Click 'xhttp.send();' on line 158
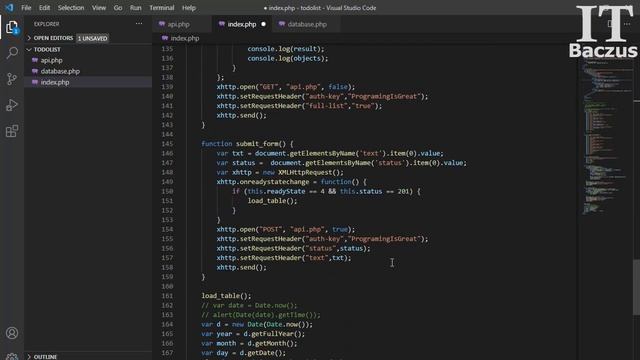The height and width of the screenshot is (360, 640). 241,267
